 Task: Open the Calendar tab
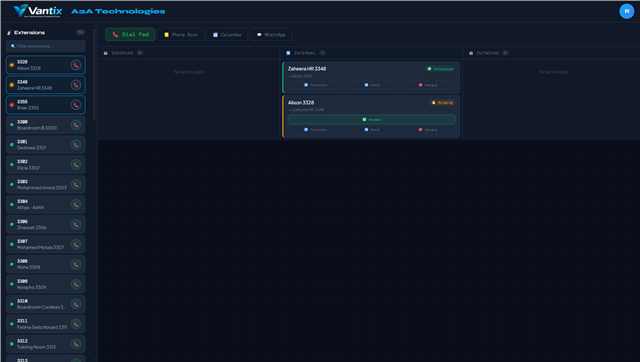click(x=227, y=35)
